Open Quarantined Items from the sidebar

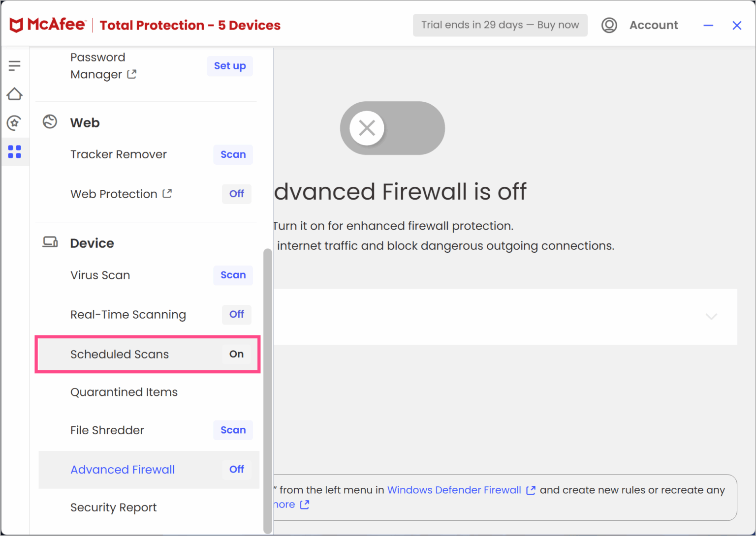(x=124, y=392)
